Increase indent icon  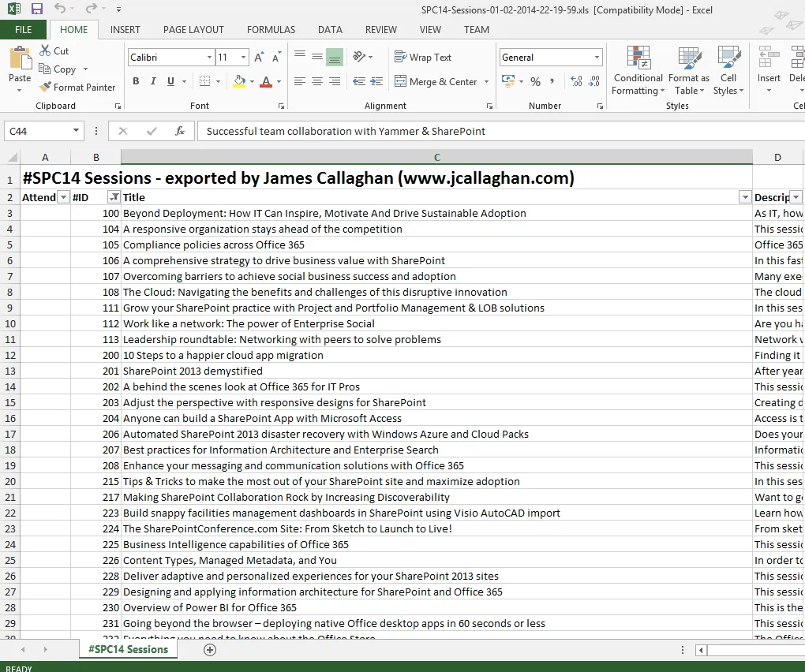click(x=376, y=81)
